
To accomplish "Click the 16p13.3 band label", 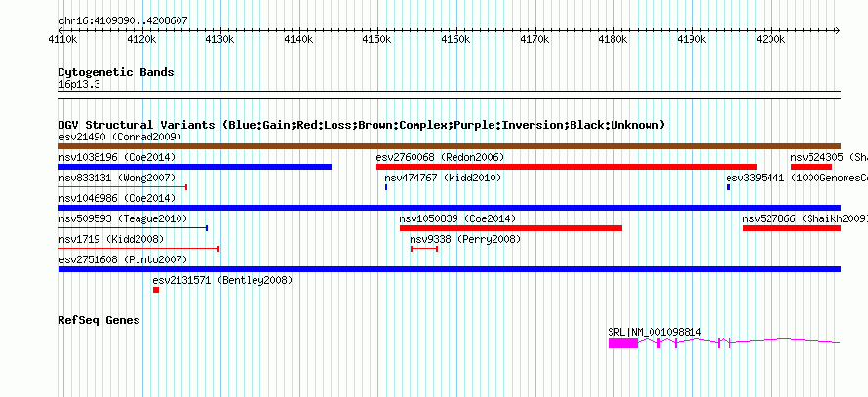I will point(79,85).
